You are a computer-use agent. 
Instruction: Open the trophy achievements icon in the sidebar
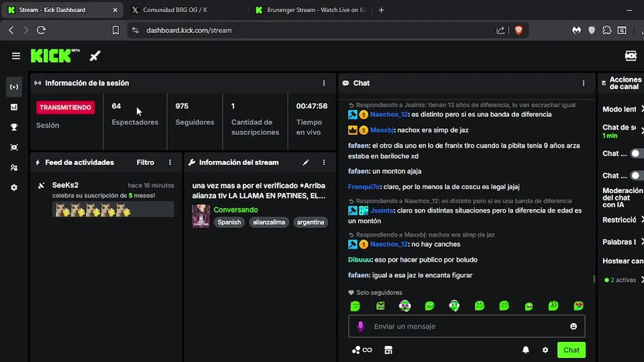[14, 127]
